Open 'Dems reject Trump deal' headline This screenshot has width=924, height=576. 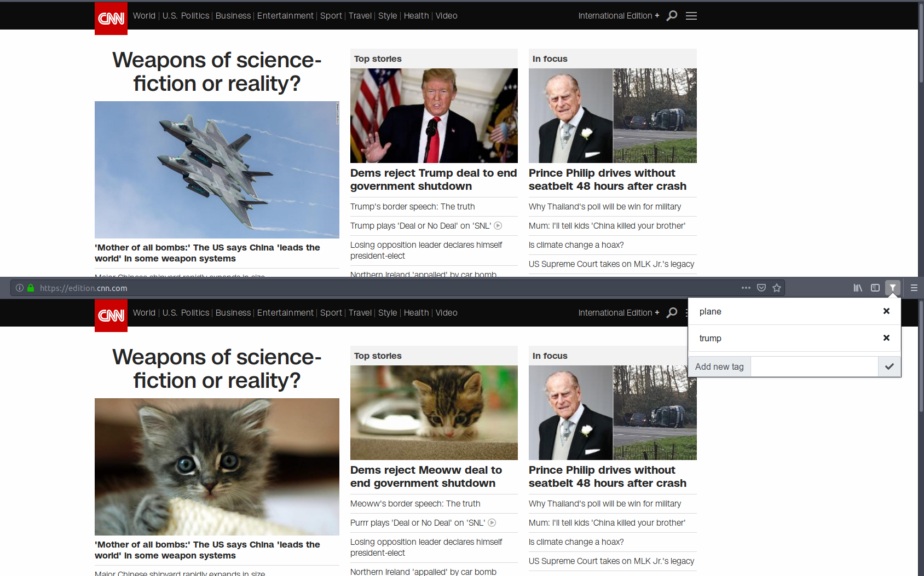(434, 179)
